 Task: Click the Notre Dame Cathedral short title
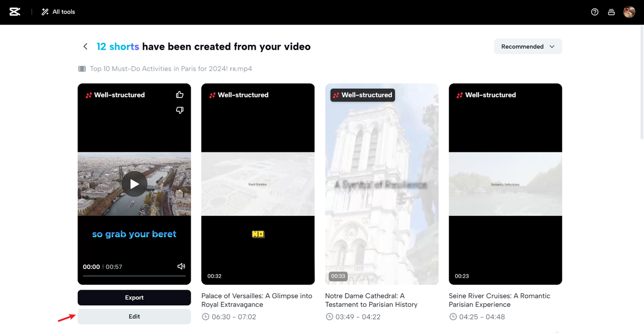(371, 300)
